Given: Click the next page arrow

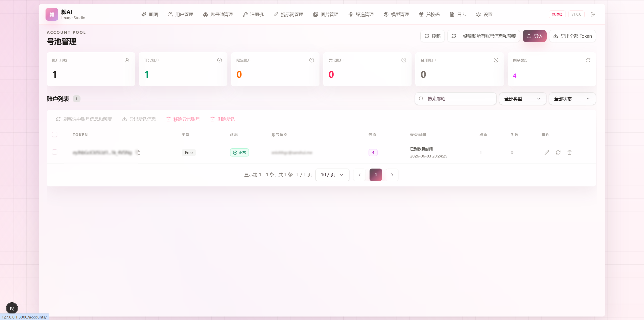Looking at the screenshot, I should (392, 175).
